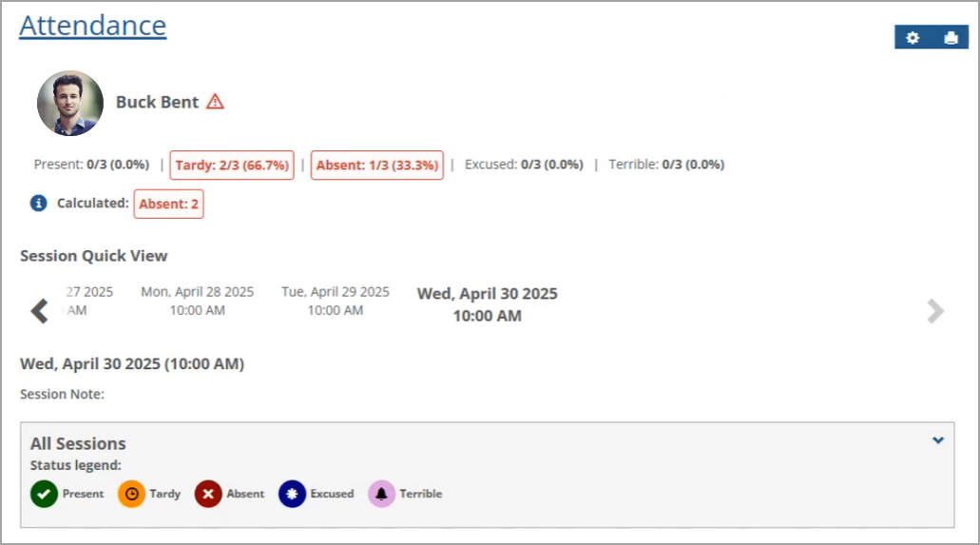Click the blue info icon beside Calculated
Viewport: 980px width, 545px height.
click(x=38, y=204)
